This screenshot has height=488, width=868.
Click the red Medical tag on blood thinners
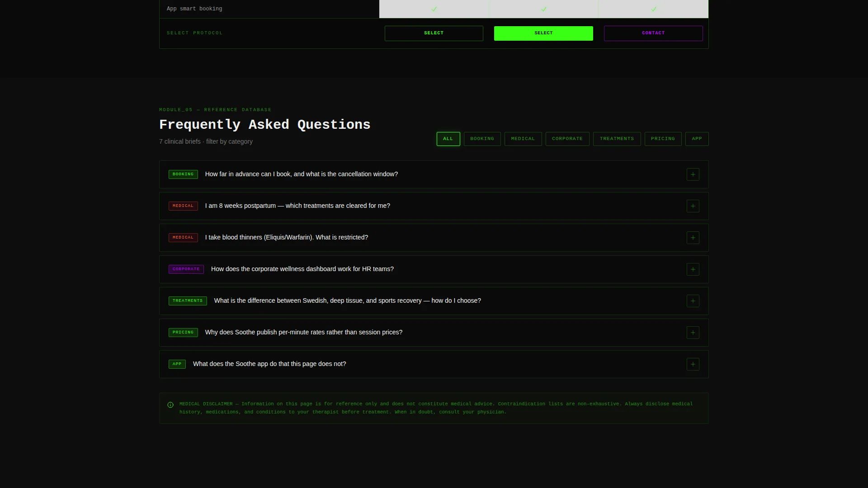tap(183, 238)
